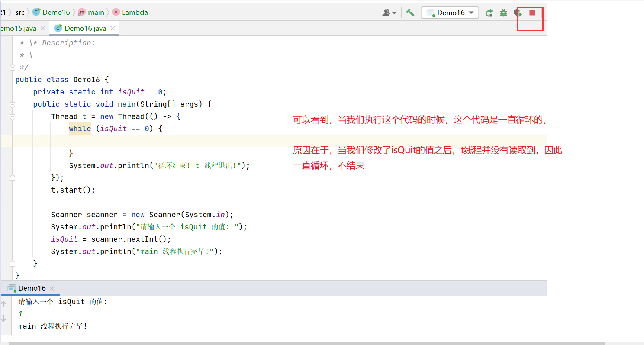This screenshot has height=345, width=644.
Task: Click 'new Scanner(System.in)' line
Action: pos(142,215)
